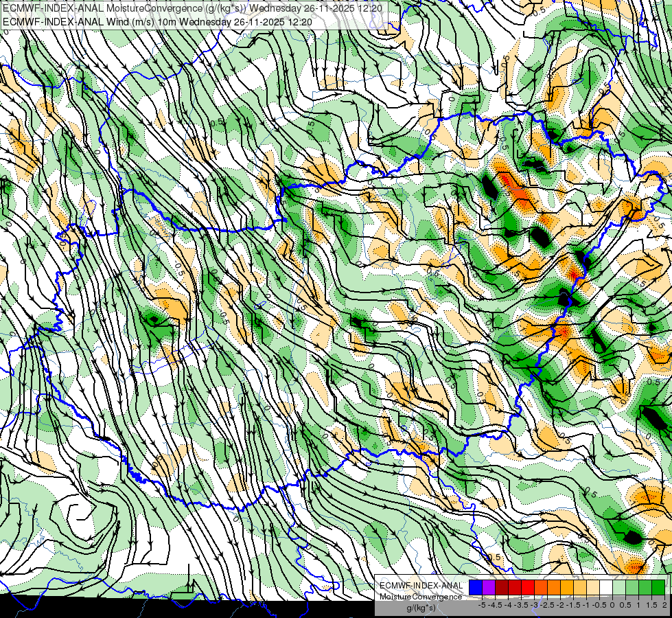672x618 pixels.
Task: Click the legend value 2 label
Action: point(664,605)
